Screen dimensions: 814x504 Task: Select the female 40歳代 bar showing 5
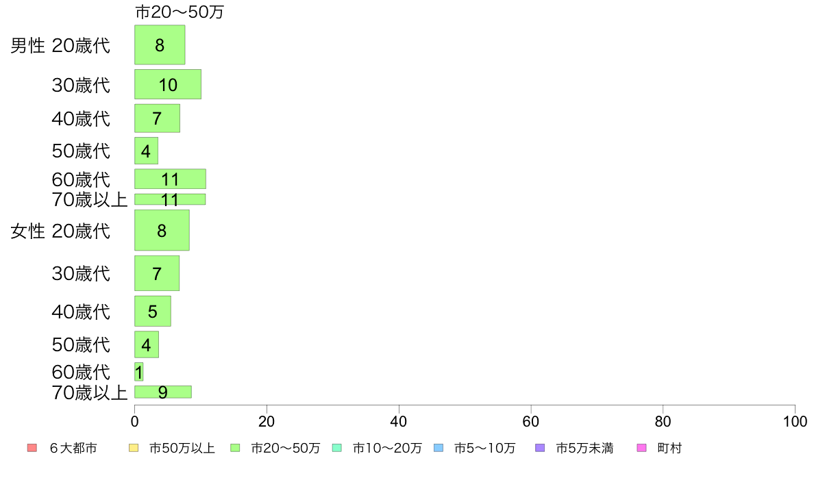(153, 311)
